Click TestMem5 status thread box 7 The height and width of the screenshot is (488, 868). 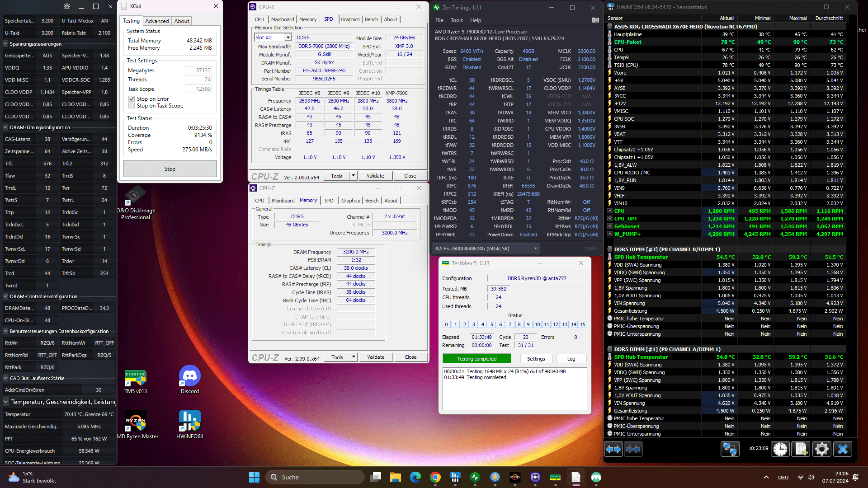[510, 324]
